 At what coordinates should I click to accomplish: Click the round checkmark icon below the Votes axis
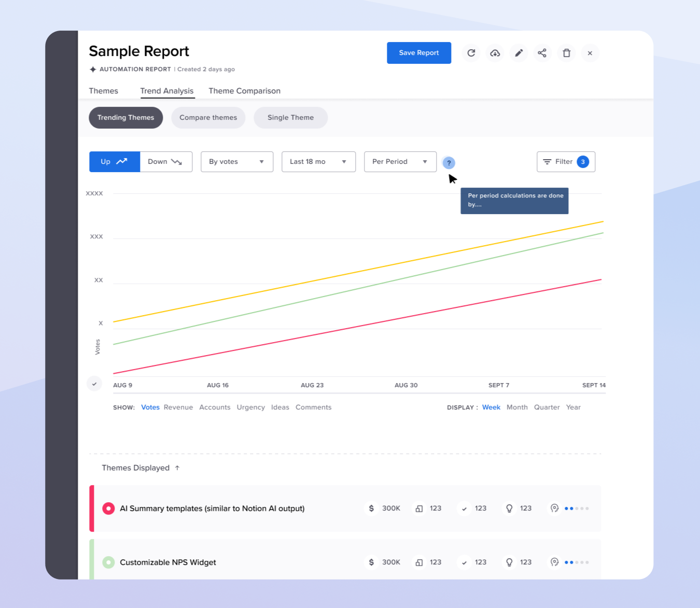(94, 384)
